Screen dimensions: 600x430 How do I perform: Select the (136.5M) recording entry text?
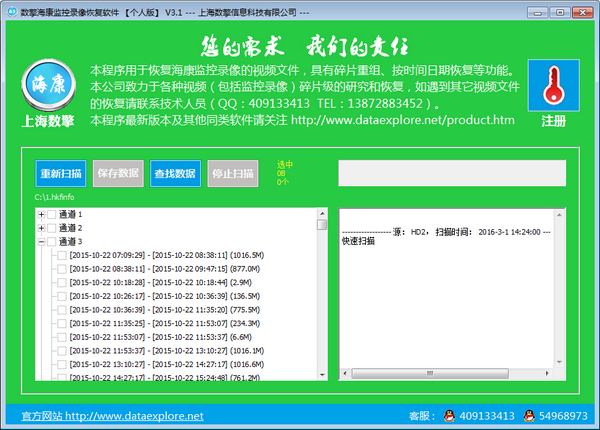165,296
